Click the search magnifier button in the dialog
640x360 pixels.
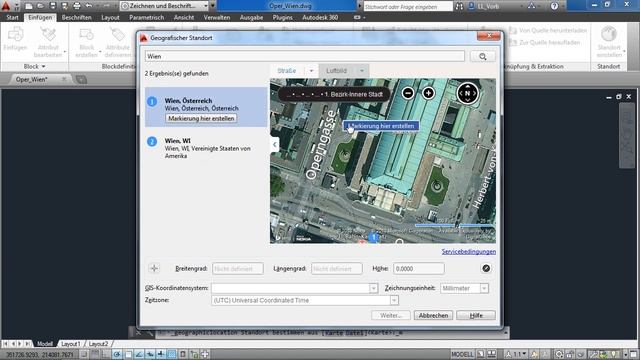tap(482, 56)
